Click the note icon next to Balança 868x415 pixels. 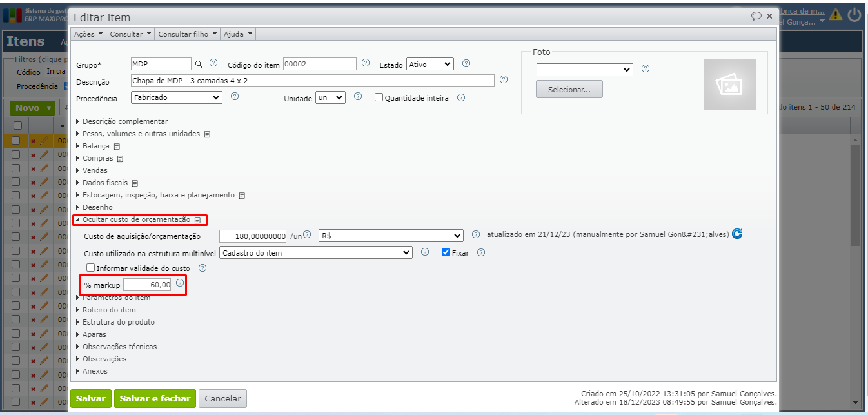click(117, 147)
